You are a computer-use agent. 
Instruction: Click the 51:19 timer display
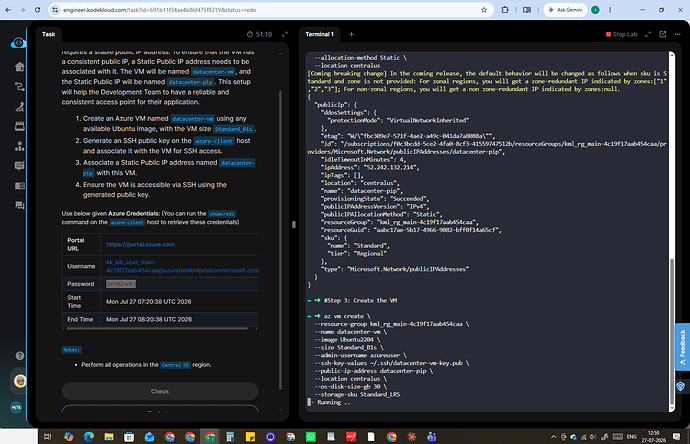tap(260, 34)
